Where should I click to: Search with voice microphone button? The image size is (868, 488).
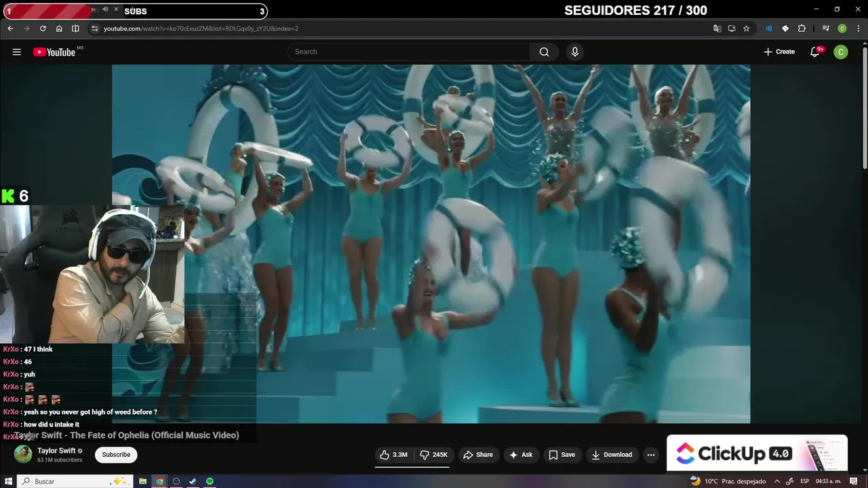point(575,52)
